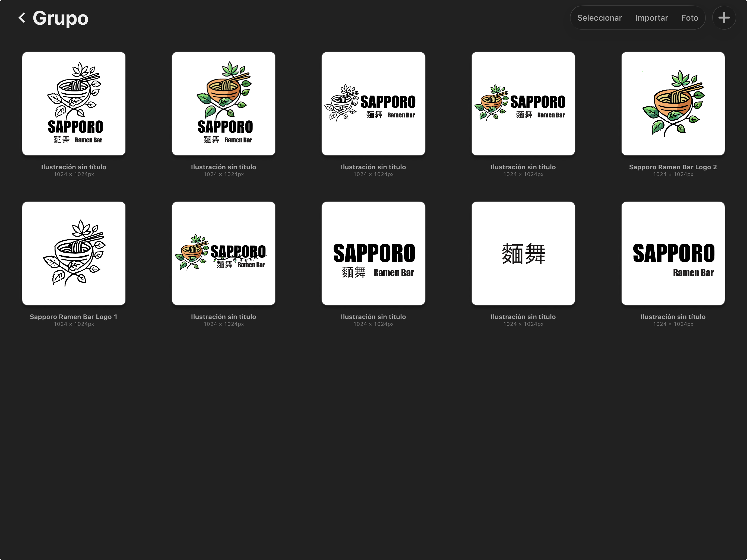Open horizontal logo with vine overlapping text
Viewport: 747px width, 560px height.
click(x=224, y=253)
